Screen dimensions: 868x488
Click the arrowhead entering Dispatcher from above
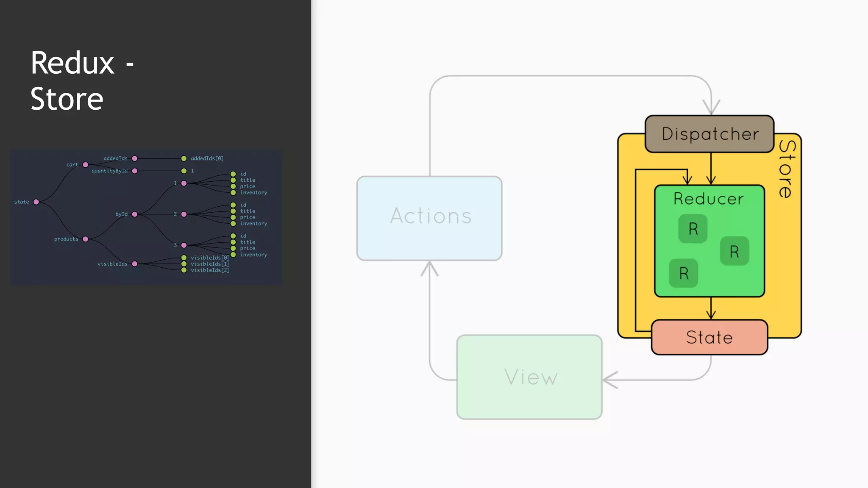[x=711, y=108]
